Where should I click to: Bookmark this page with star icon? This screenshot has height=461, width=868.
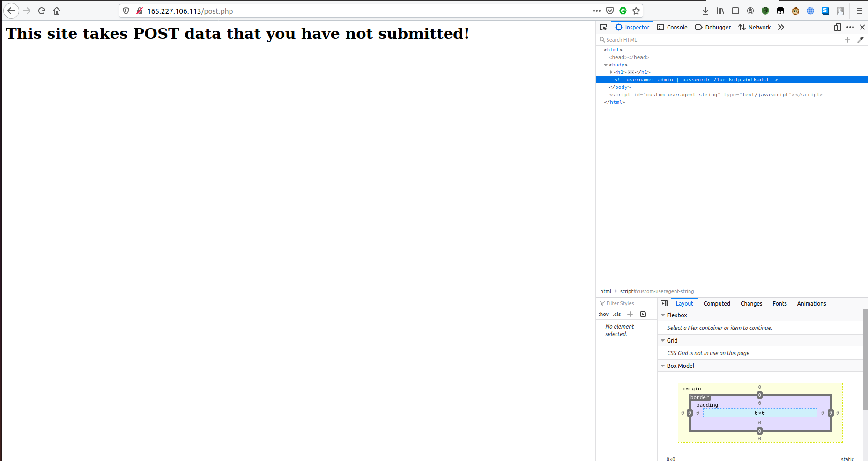click(x=636, y=11)
